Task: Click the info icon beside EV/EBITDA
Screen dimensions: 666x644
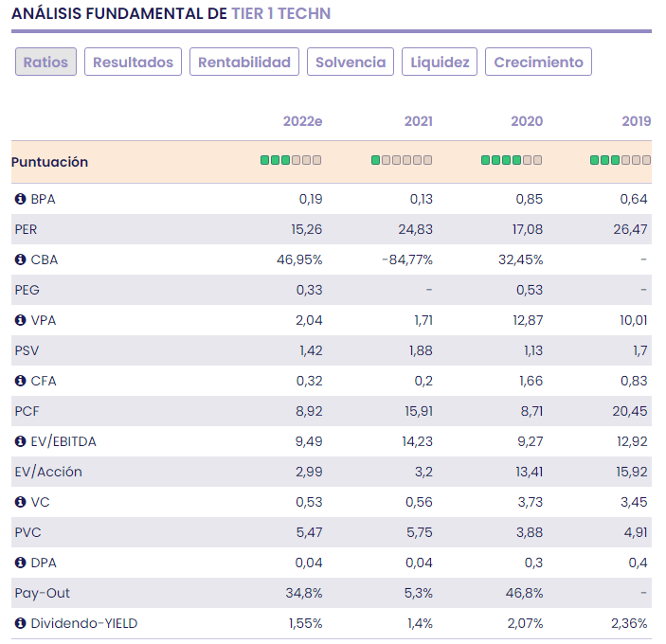Action: click(x=20, y=441)
